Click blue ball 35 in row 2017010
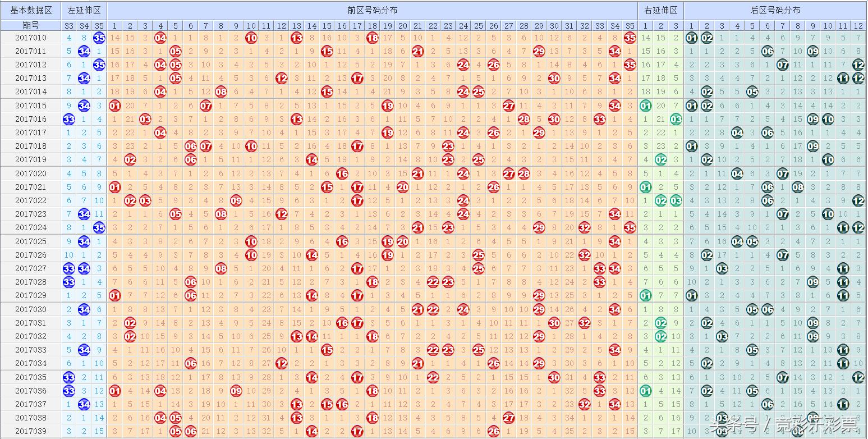This screenshot has width=868, height=439. [x=99, y=38]
